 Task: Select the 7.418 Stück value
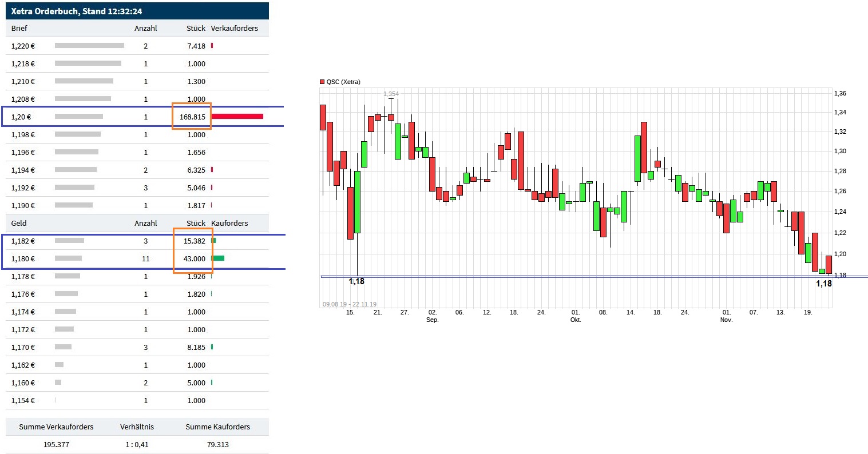pos(196,46)
